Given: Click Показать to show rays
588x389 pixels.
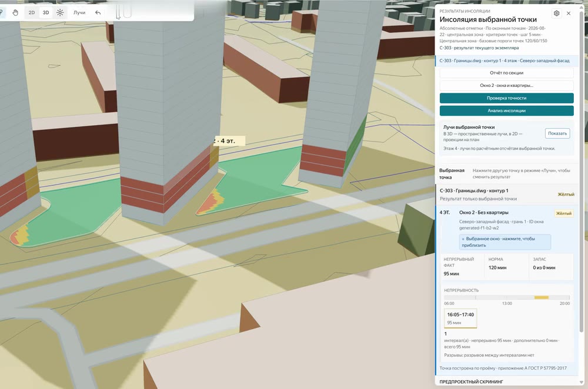Looking at the screenshot, I should [x=557, y=133].
